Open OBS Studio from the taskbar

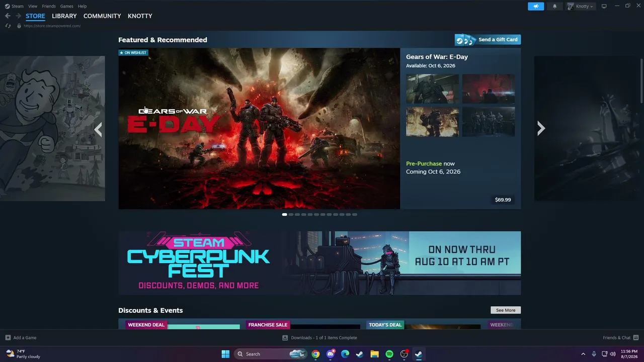click(x=404, y=354)
